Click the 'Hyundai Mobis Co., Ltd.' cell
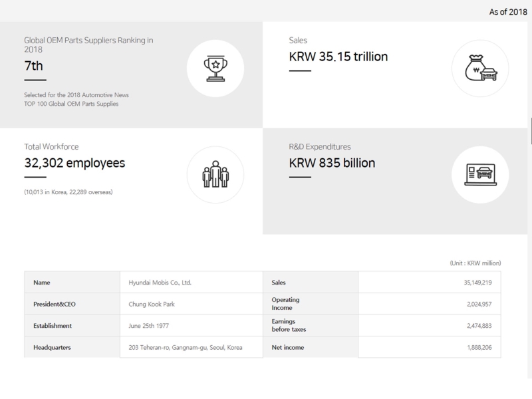Image resolution: width=532 pixels, height=399 pixels. click(192, 282)
